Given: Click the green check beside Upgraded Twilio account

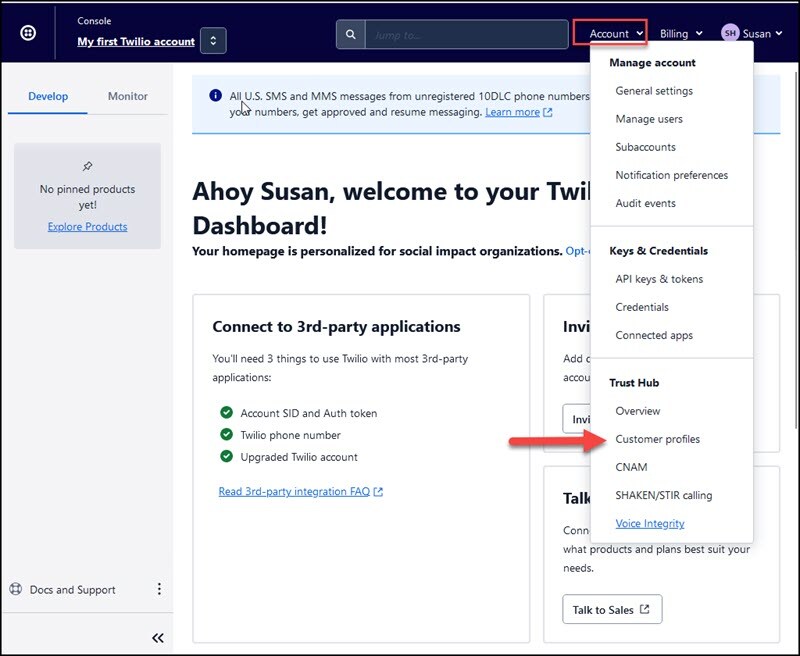Looking at the screenshot, I should tap(227, 456).
